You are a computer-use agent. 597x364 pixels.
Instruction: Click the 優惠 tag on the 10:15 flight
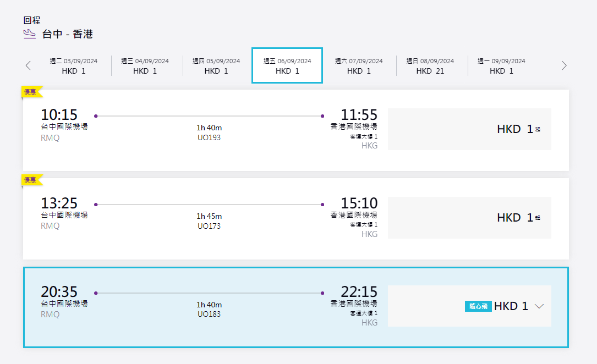coord(31,92)
